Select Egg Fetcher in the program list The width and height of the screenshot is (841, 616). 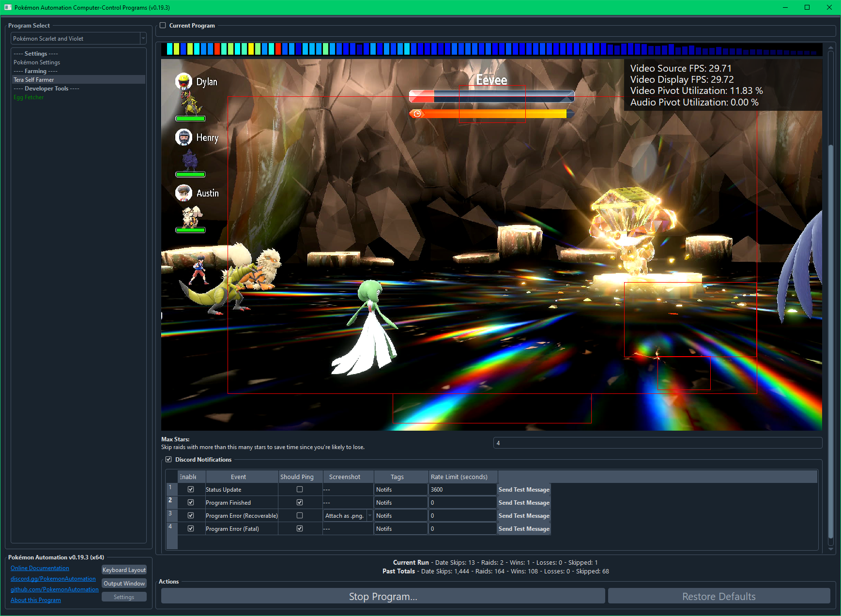29,97
